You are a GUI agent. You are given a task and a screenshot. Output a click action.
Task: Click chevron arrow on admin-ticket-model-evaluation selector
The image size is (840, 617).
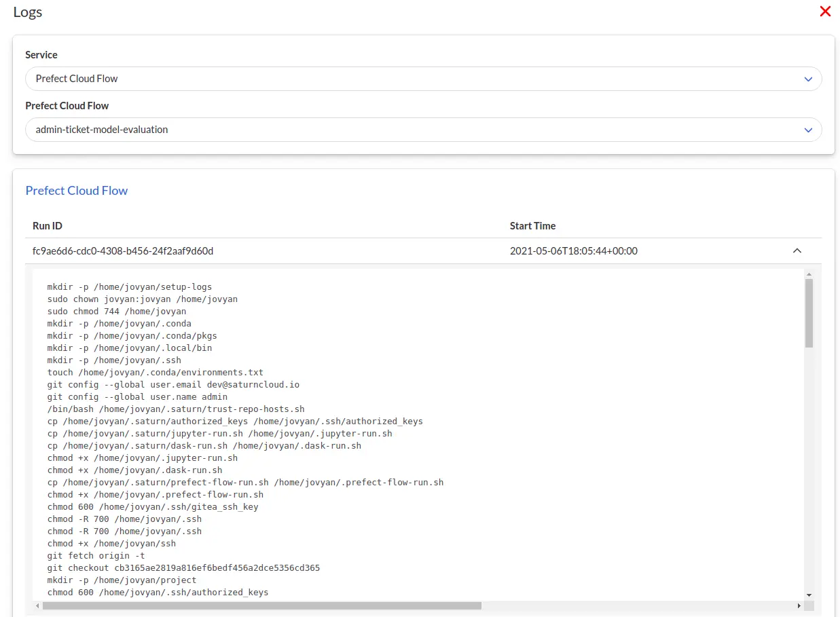pos(808,130)
